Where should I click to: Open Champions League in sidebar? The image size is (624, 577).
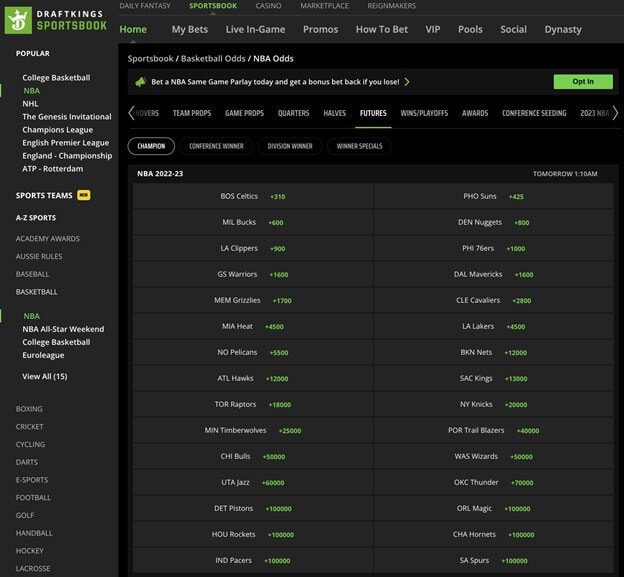point(58,130)
